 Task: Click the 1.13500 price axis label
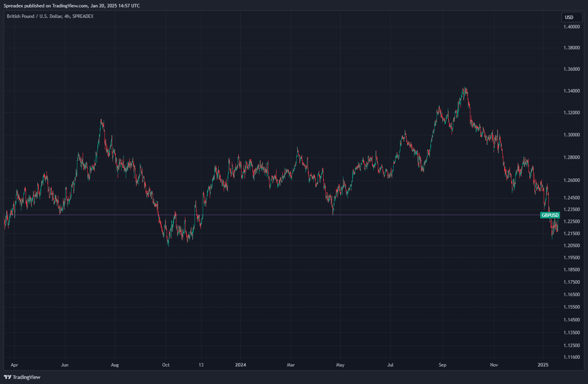pos(572,333)
